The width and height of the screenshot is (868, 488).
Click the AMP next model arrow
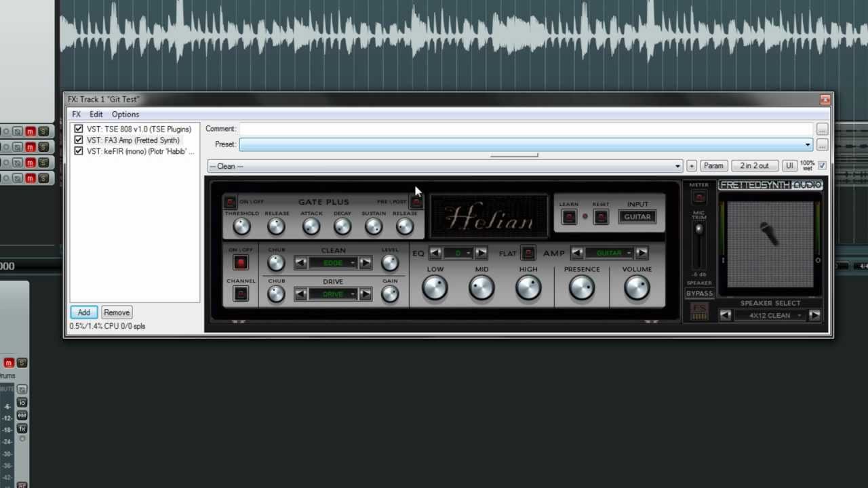pos(642,253)
